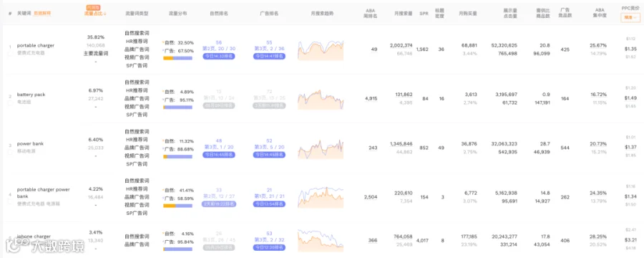Click monthly search volume 220,610
Image resolution: width=644 pixels, height=258 pixels.
[403, 193]
